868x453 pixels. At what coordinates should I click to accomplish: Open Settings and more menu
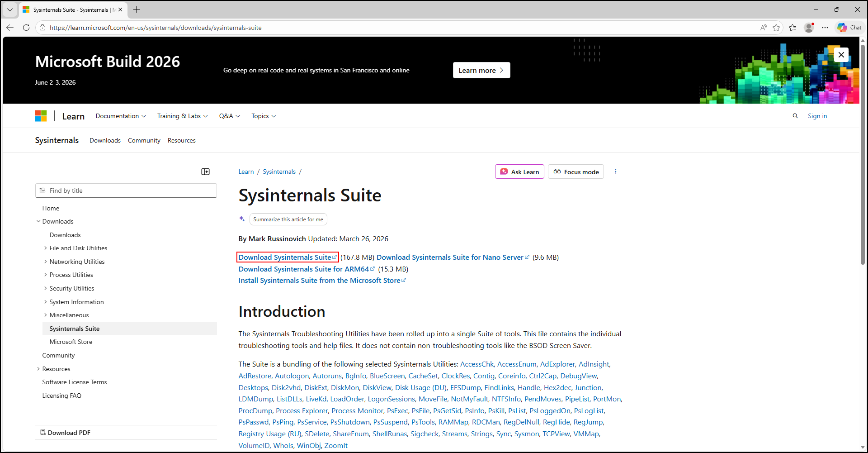point(825,28)
